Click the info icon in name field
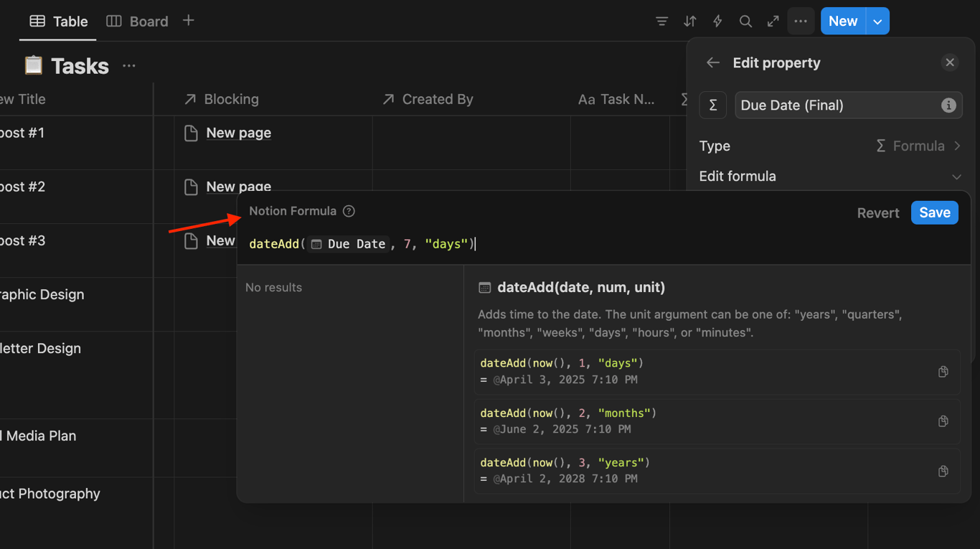The image size is (980, 549). (x=948, y=105)
